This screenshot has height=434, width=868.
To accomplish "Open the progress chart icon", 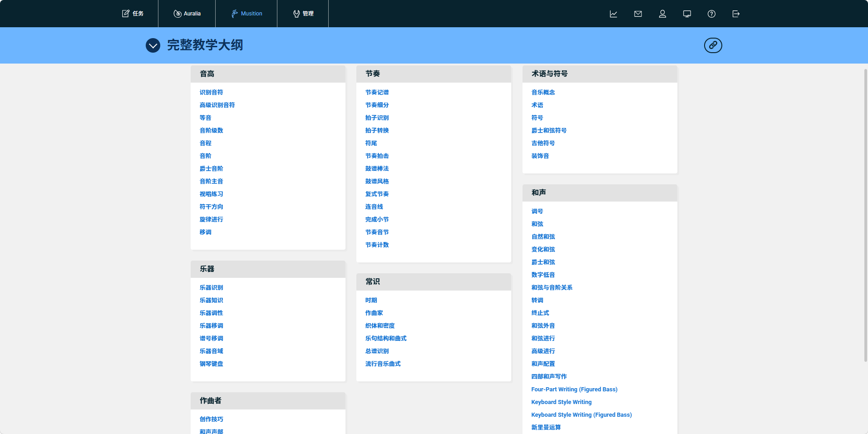I will pos(613,14).
